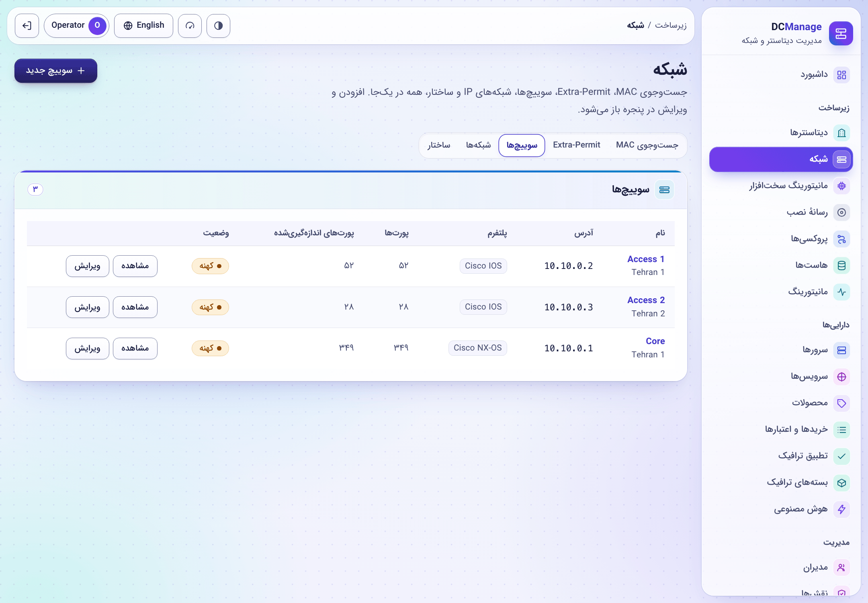The height and width of the screenshot is (603, 868).
Task: Click ویرایش for Access 1 row
Action: (87, 266)
